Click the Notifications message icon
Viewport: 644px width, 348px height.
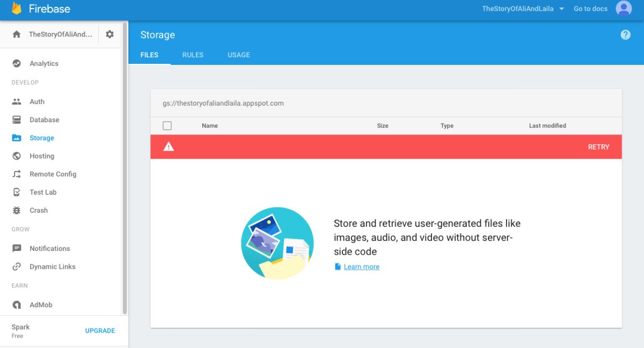[17, 248]
